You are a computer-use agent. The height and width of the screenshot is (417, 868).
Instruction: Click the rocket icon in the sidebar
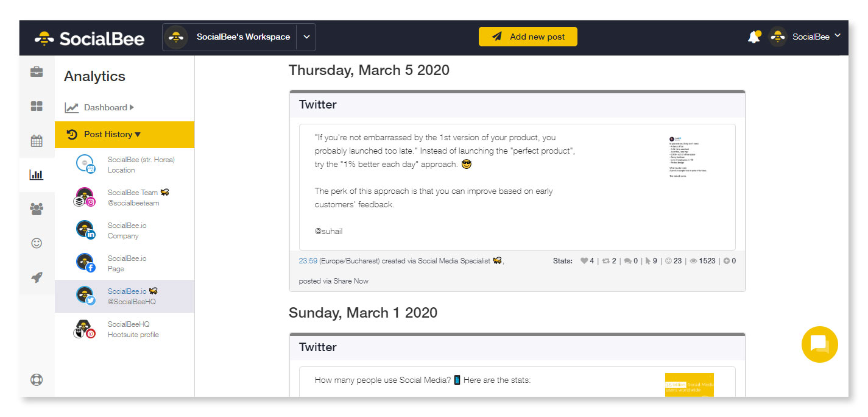[x=37, y=277]
